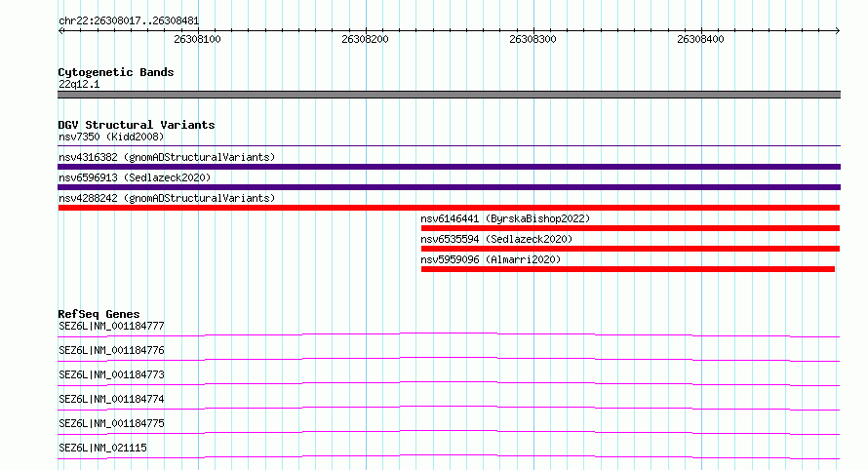Click the red nsv4288242 variant bar
Screen dimensions: 868x470
[x=449, y=208]
